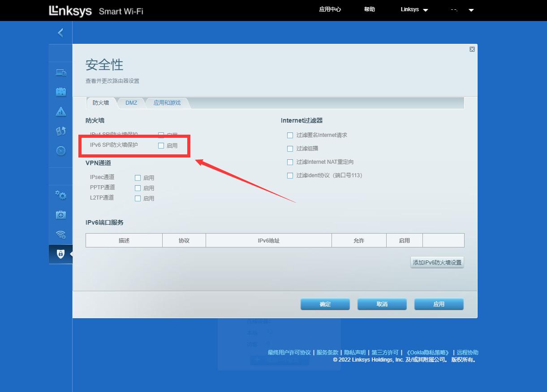The width and height of the screenshot is (547, 392).
Task: Open the Security shield icon in sidebar
Action: pos(60,254)
